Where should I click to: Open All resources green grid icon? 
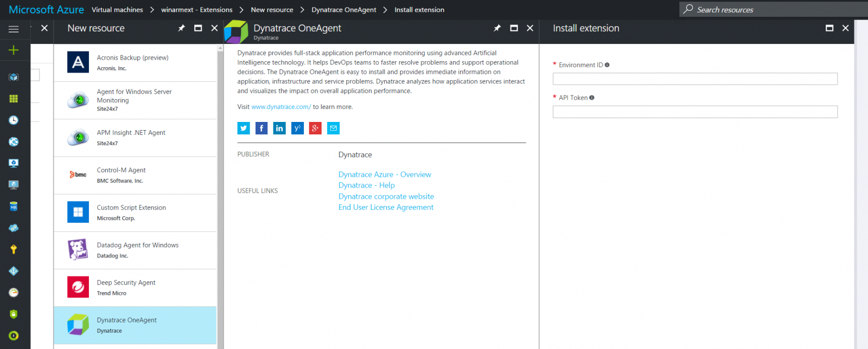[x=14, y=99]
